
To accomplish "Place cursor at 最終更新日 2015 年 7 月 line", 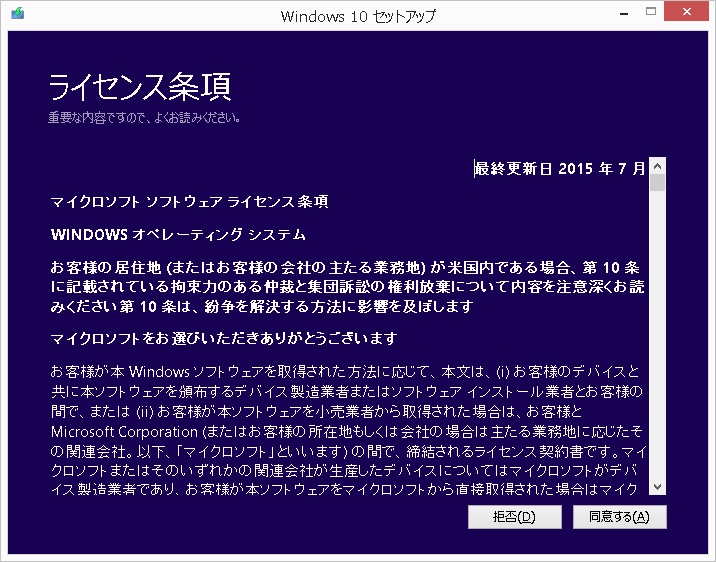I will pyautogui.click(x=560, y=169).
